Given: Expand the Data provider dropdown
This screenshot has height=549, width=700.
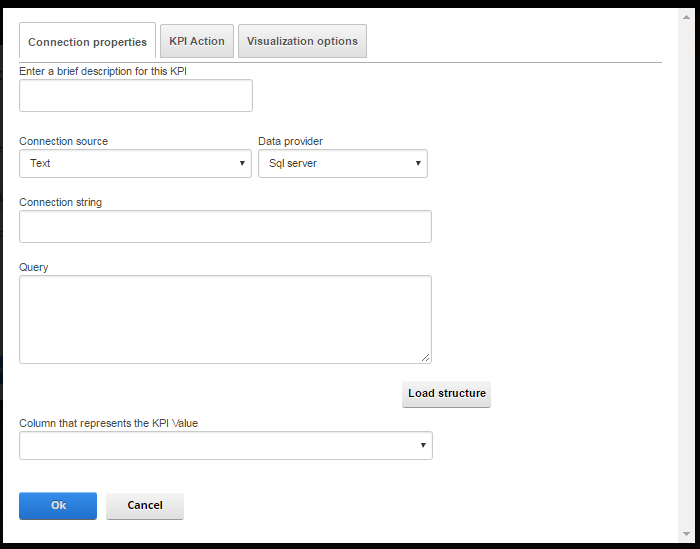Looking at the screenshot, I should pyautogui.click(x=343, y=163).
